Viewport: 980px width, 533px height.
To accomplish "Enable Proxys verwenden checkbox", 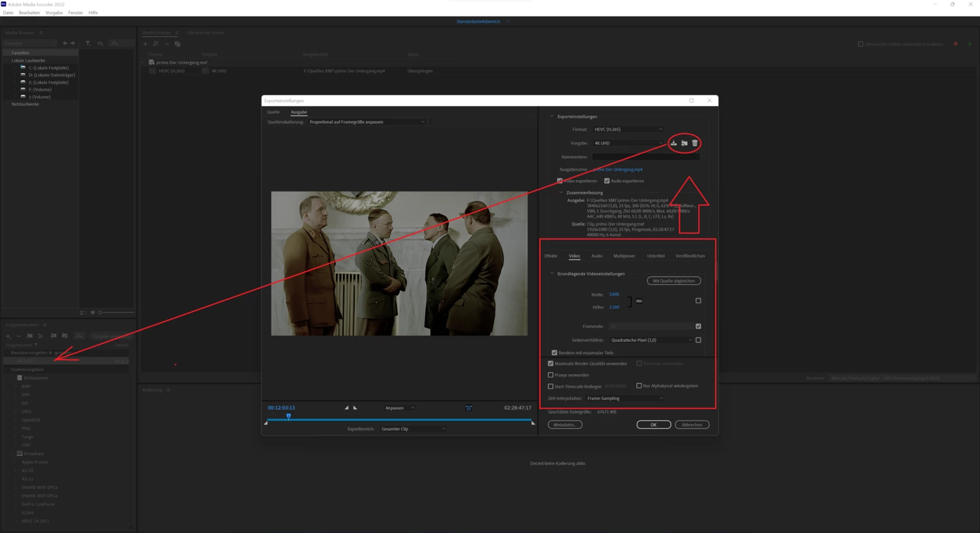I will point(550,375).
